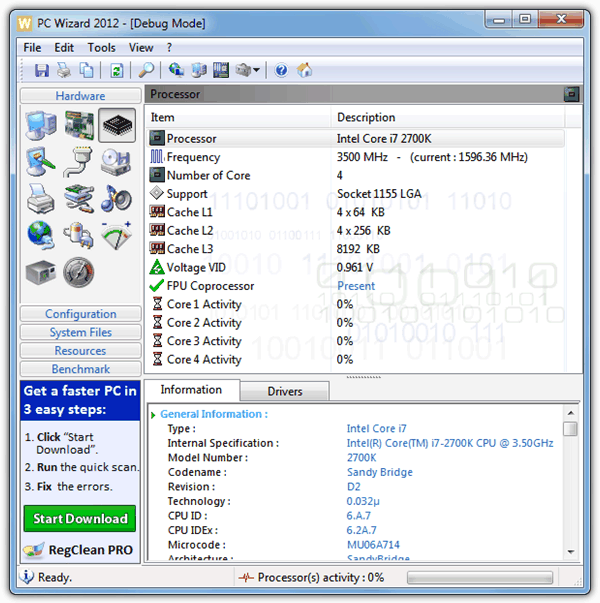This screenshot has width=600, height=603.
Task: Select the Support row
Action: coord(355,193)
